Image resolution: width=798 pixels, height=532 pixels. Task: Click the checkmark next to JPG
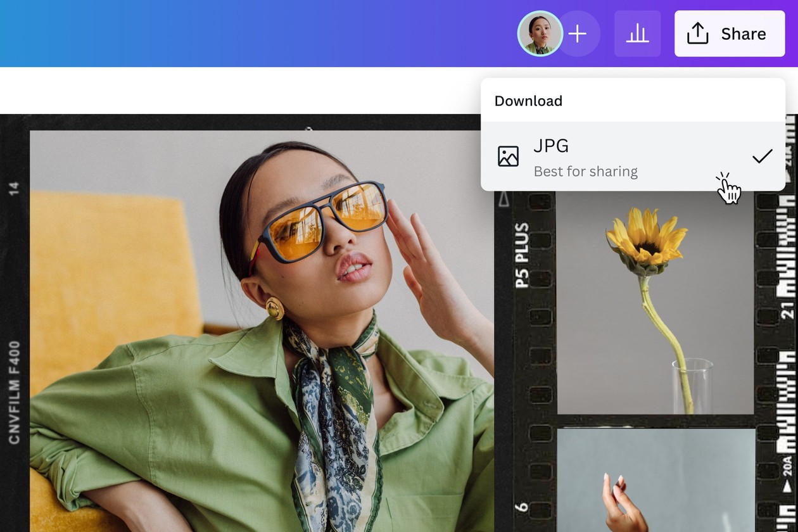pyautogui.click(x=762, y=156)
